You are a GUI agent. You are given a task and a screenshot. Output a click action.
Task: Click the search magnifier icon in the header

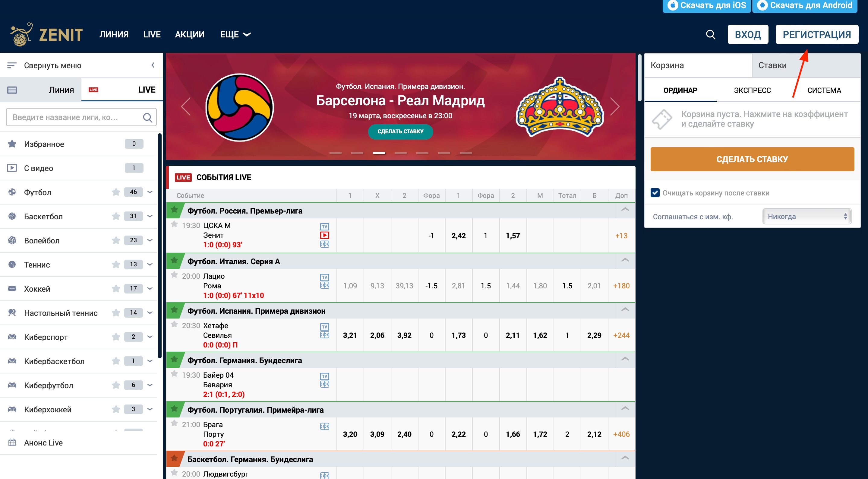710,34
